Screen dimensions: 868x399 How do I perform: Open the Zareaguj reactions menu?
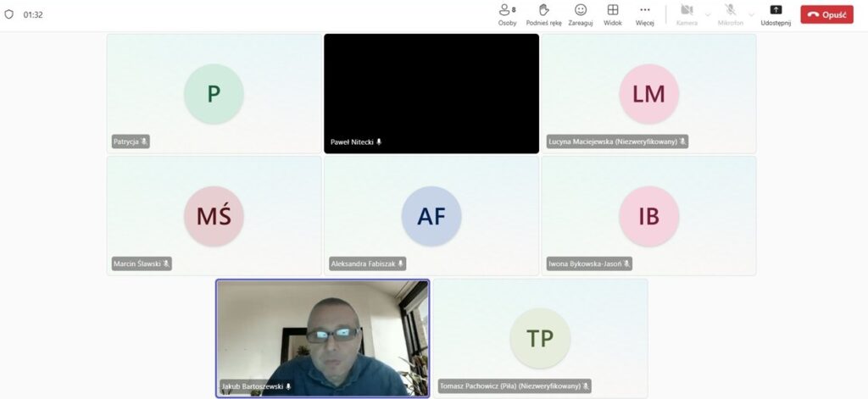coord(581,10)
